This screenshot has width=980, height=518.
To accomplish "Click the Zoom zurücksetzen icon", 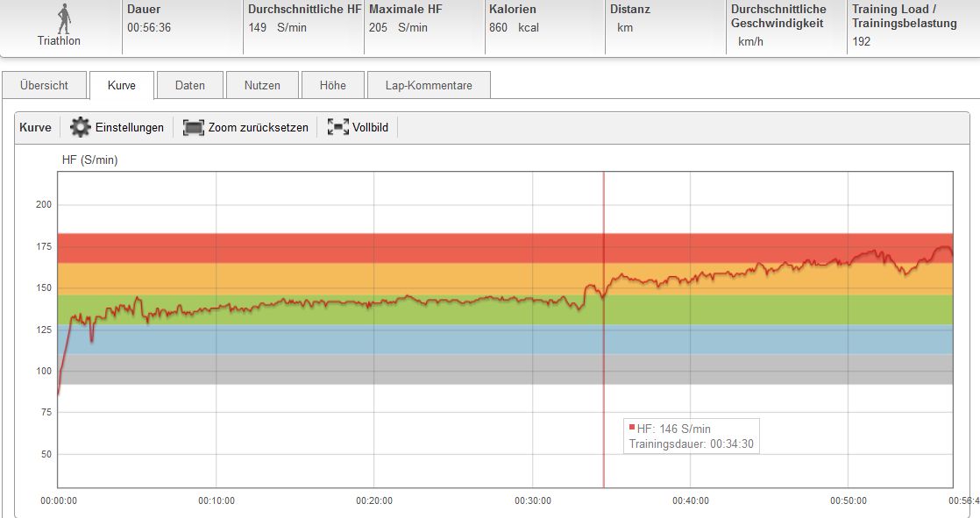I will pos(193,127).
